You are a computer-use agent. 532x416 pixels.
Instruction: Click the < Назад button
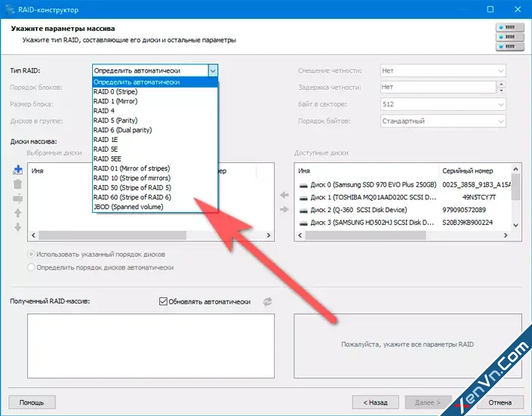(x=375, y=402)
